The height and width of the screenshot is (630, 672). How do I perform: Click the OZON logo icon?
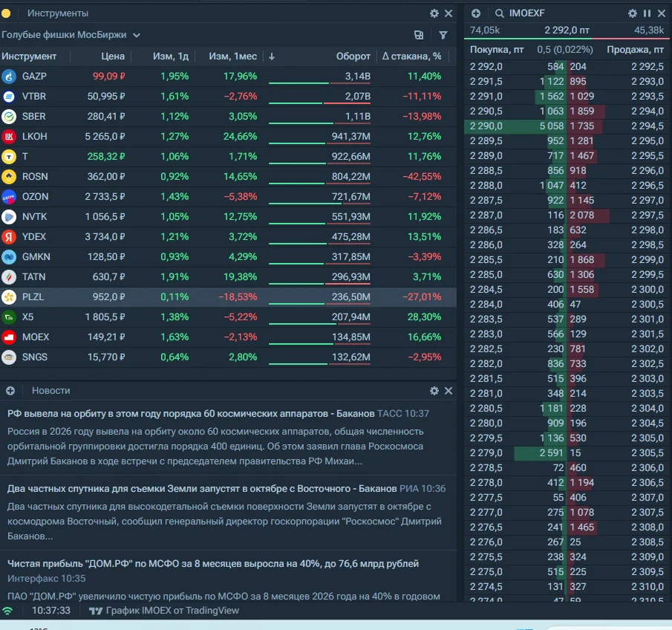coord(9,197)
